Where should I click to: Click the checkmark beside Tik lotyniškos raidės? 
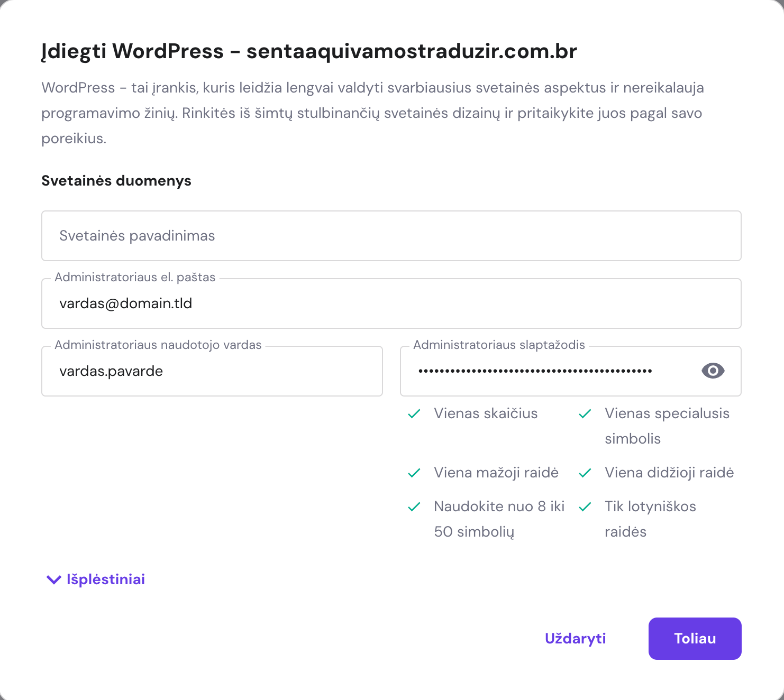tap(585, 506)
